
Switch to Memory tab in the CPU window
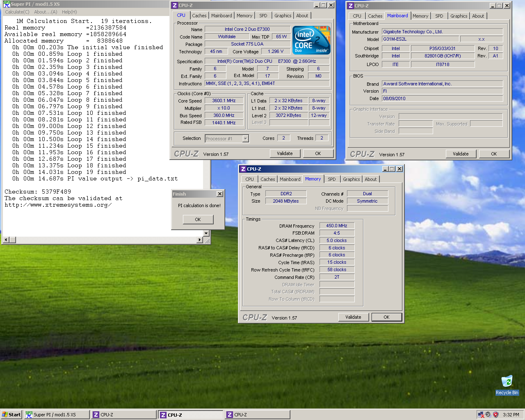(244, 16)
